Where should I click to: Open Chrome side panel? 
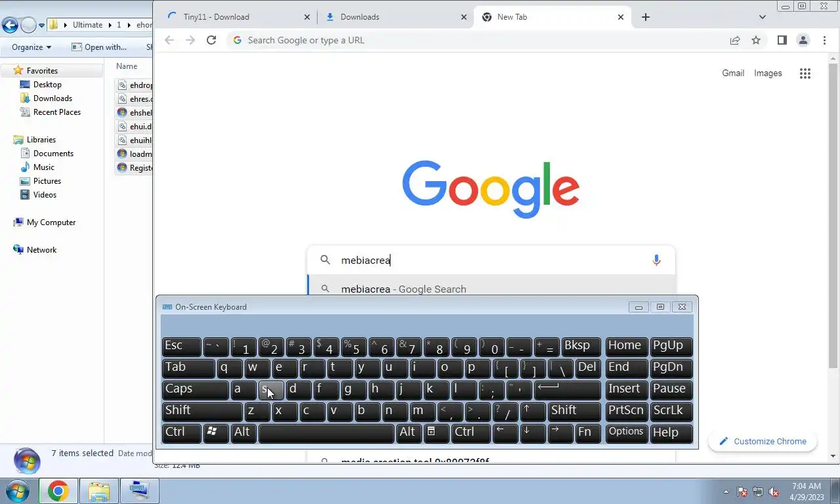pos(782,40)
